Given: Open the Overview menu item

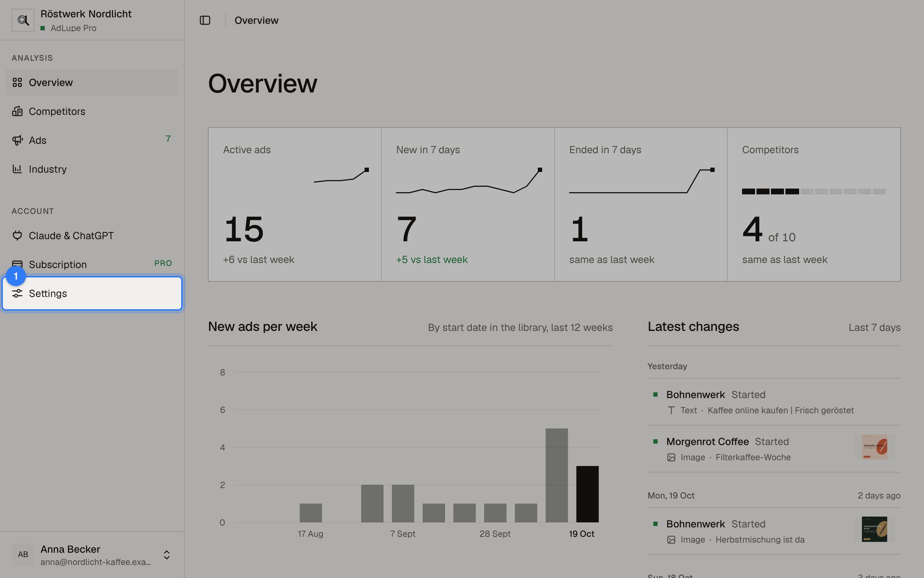Looking at the screenshot, I should click(x=92, y=82).
